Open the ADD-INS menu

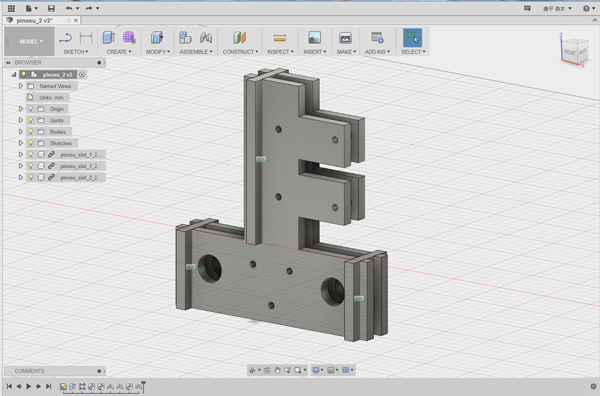(x=377, y=52)
